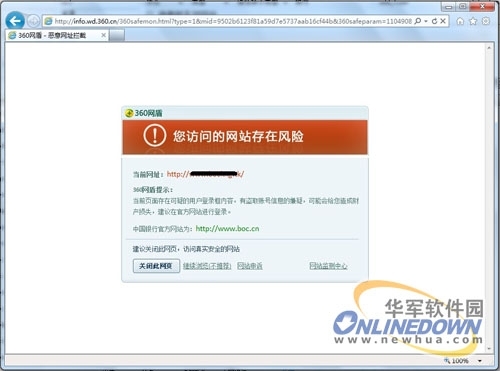Click the scrollbar down arrow
Image resolution: width=500 pixels, height=371 pixels.
click(489, 349)
